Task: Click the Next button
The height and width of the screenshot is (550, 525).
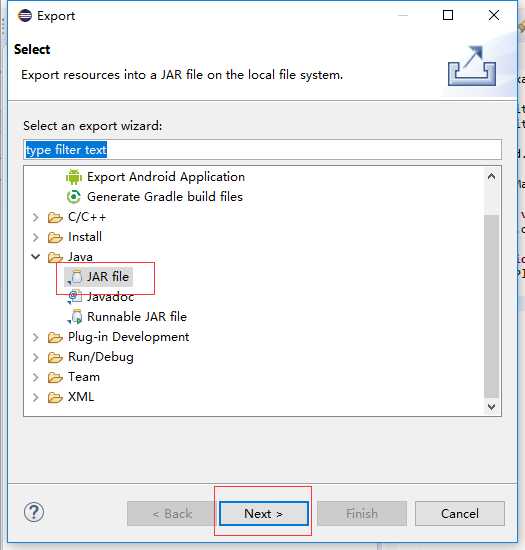Action: pos(264,514)
